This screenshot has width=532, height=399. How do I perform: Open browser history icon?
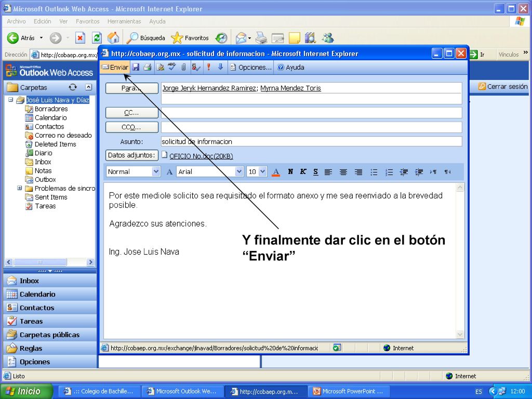click(221, 38)
